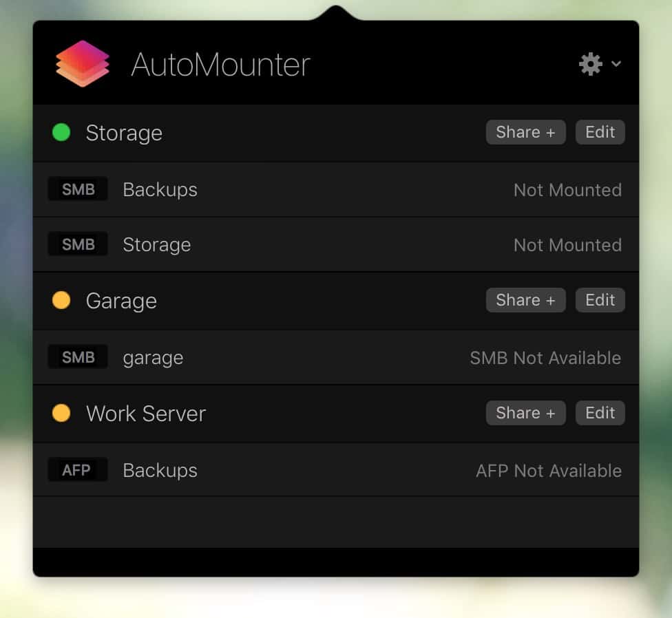Click the SMB badge next to Backups

tap(77, 189)
